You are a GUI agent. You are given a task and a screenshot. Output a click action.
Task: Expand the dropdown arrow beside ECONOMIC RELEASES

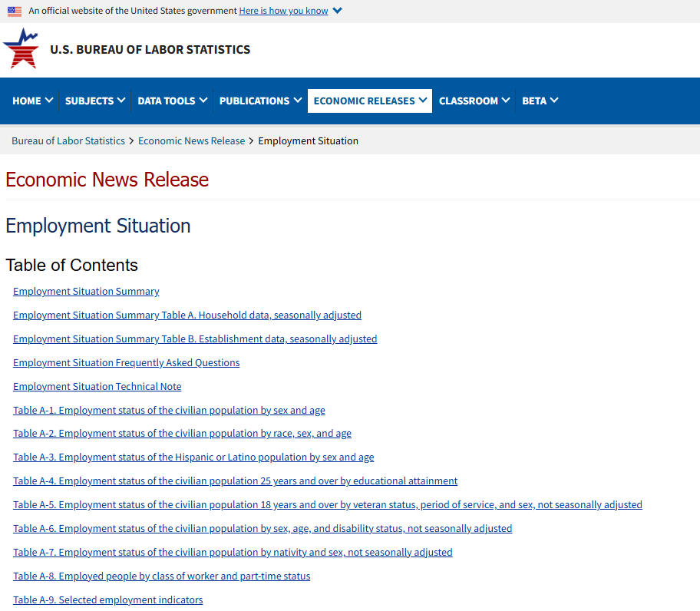coord(423,101)
